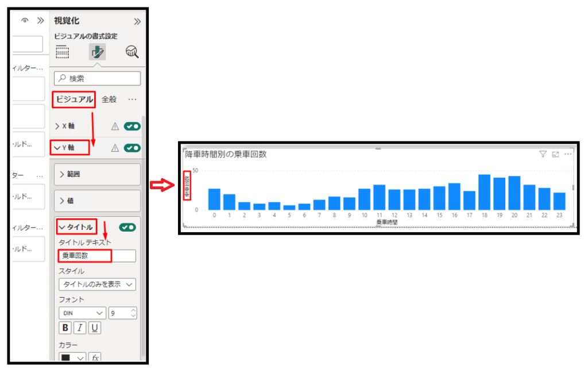Click the 検索 search box
588x380 pixels.
[98, 79]
